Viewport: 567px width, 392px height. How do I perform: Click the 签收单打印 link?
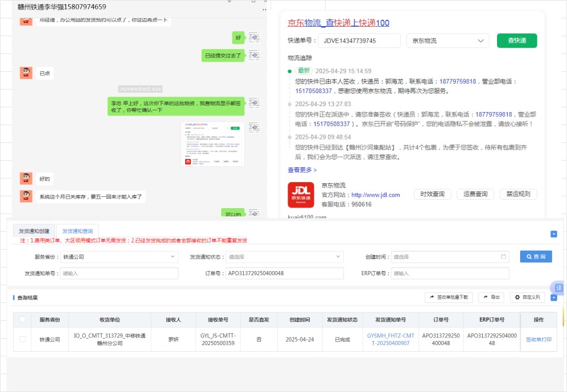539,340
